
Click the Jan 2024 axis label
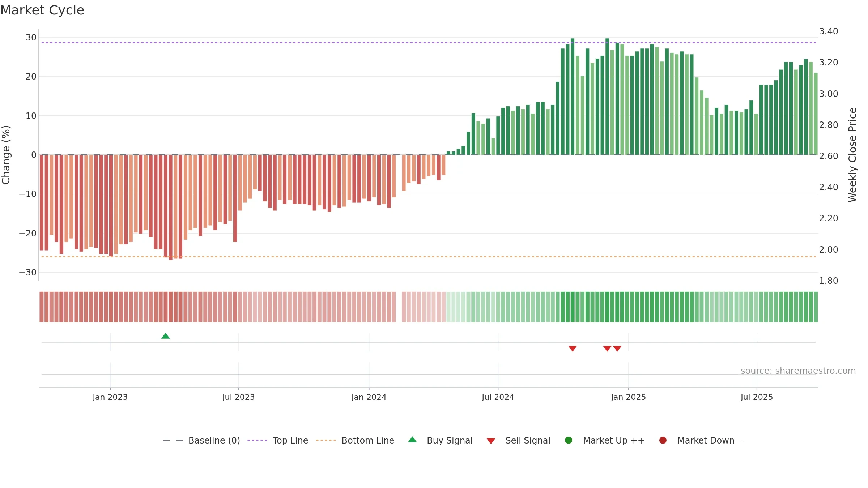(369, 397)
